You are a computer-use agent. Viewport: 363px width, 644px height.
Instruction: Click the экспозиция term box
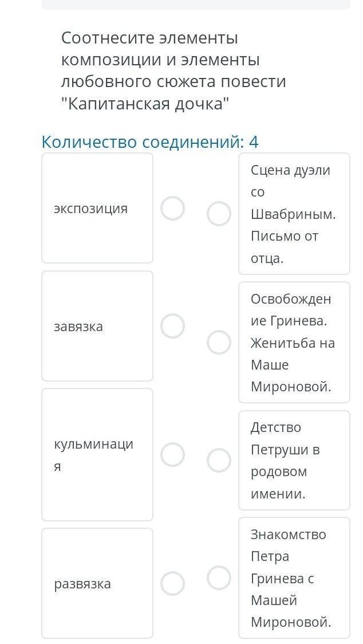[x=97, y=208]
